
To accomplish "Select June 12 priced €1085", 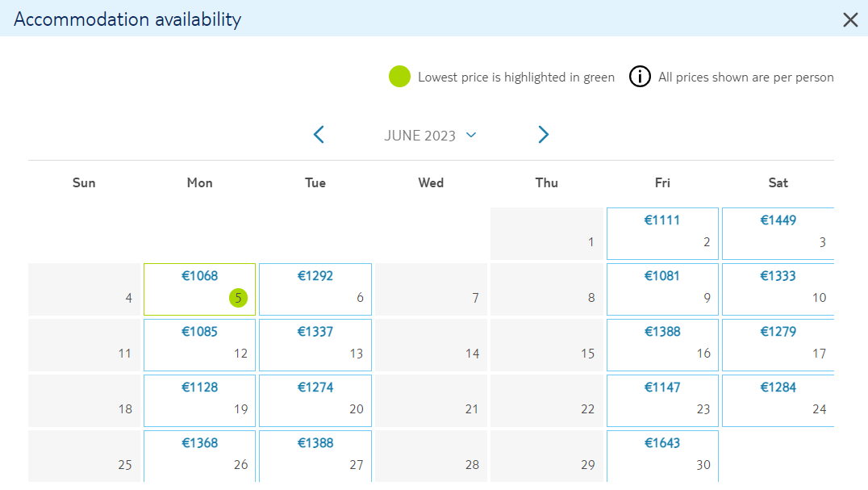I will pyautogui.click(x=199, y=345).
